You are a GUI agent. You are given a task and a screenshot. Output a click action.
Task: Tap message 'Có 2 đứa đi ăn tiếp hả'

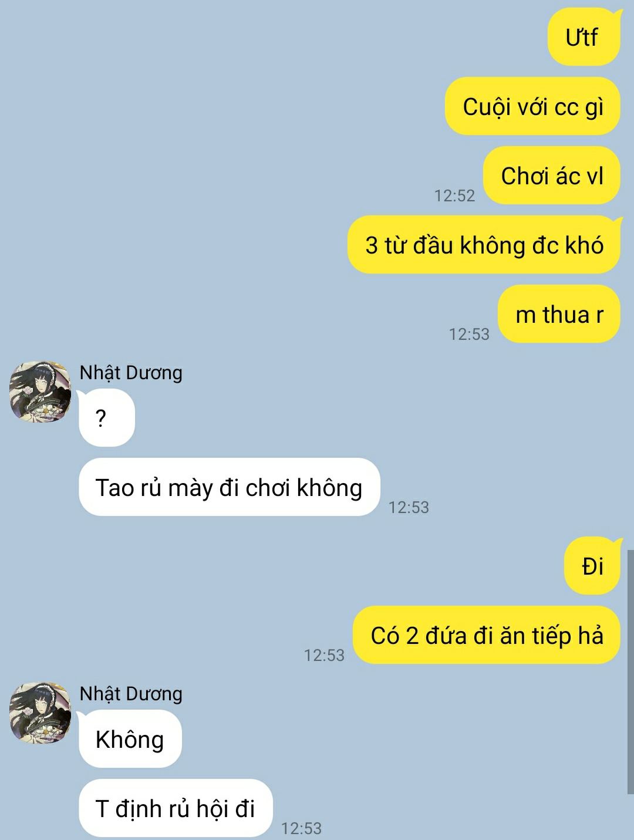[x=487, y=636]
